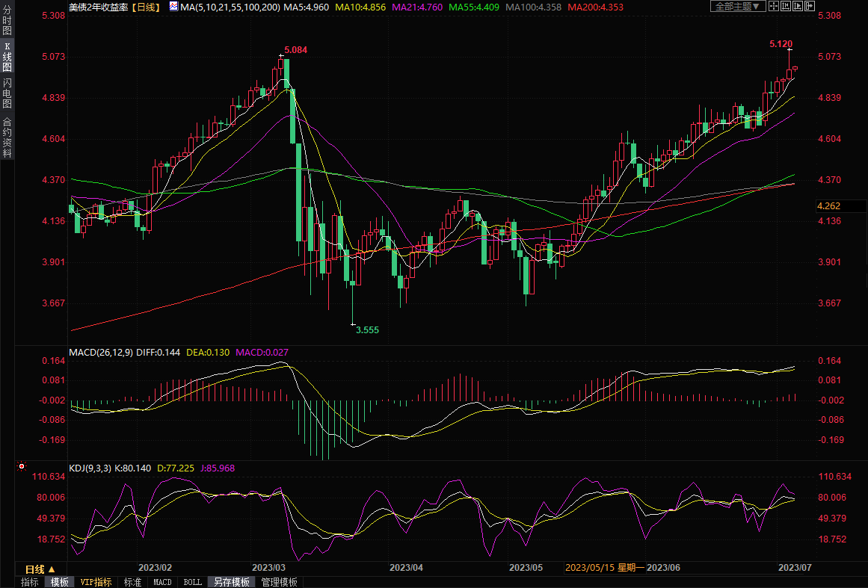Click the 另存模板 button
The height and width of the screenshot is (588, 868).
pos(231,582)
